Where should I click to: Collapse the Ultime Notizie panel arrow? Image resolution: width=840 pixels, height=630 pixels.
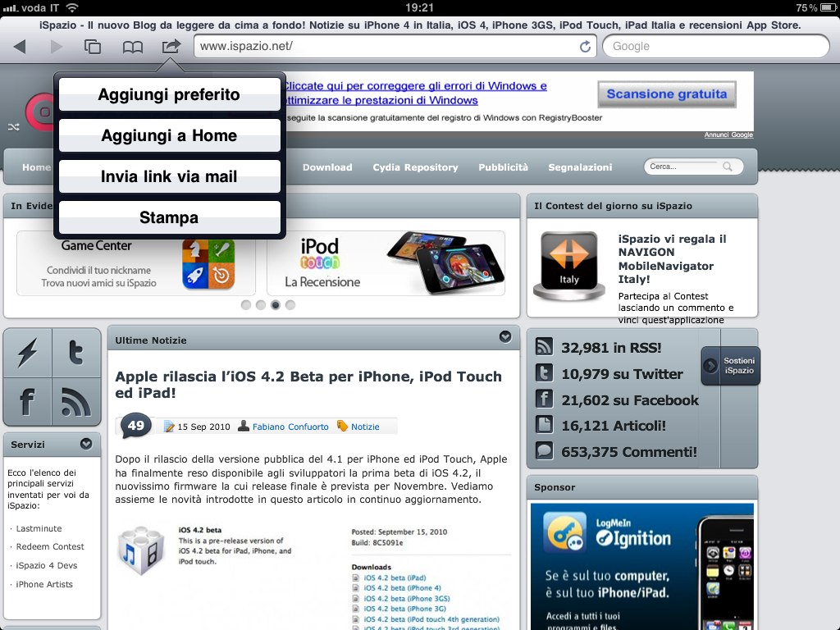coord(505,337)
